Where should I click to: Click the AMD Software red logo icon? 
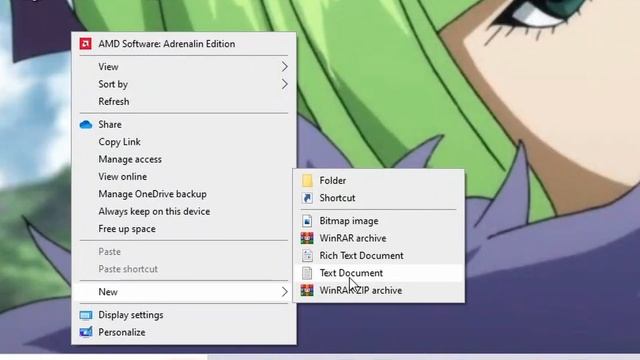(85, 44)
